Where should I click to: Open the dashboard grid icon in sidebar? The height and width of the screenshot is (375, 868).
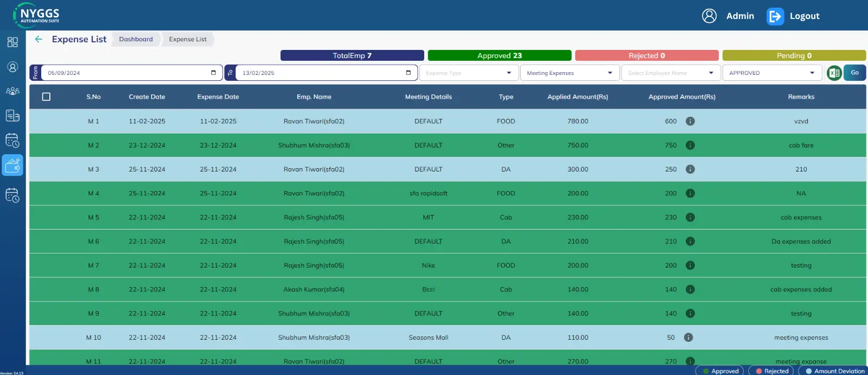click(x=12, y=42)
